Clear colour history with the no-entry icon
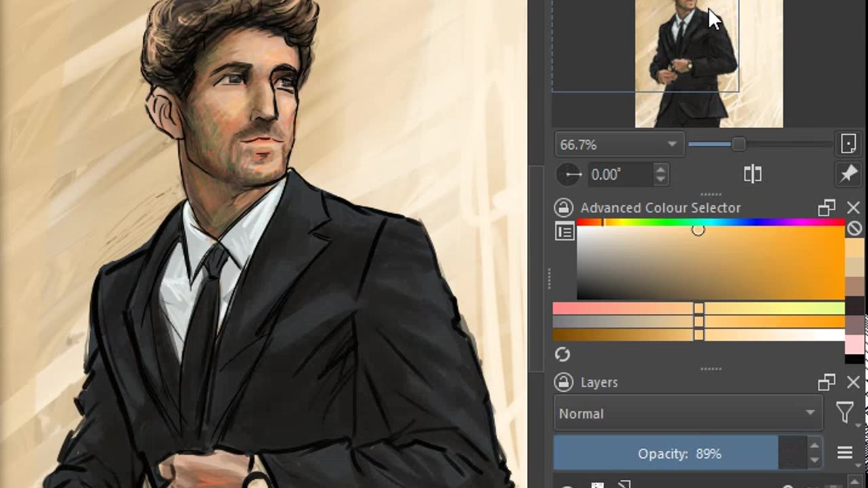Viewport: 868px width, 488px height. [854, 228]
